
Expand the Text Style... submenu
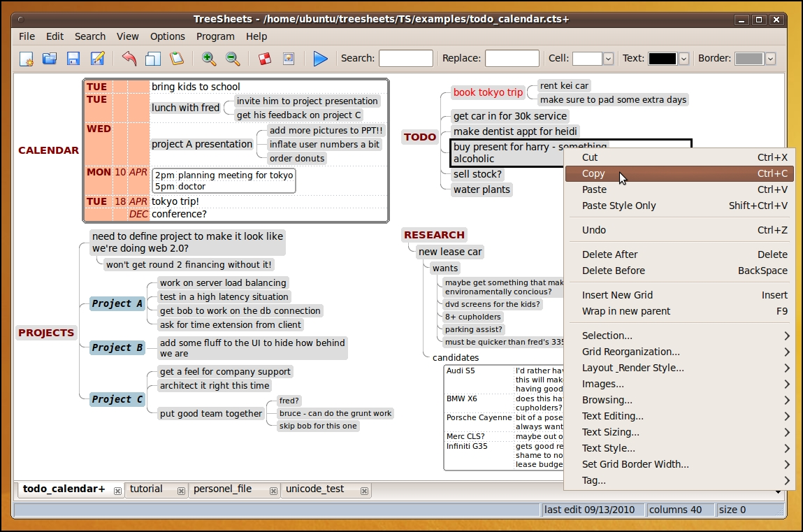(680, 448)
